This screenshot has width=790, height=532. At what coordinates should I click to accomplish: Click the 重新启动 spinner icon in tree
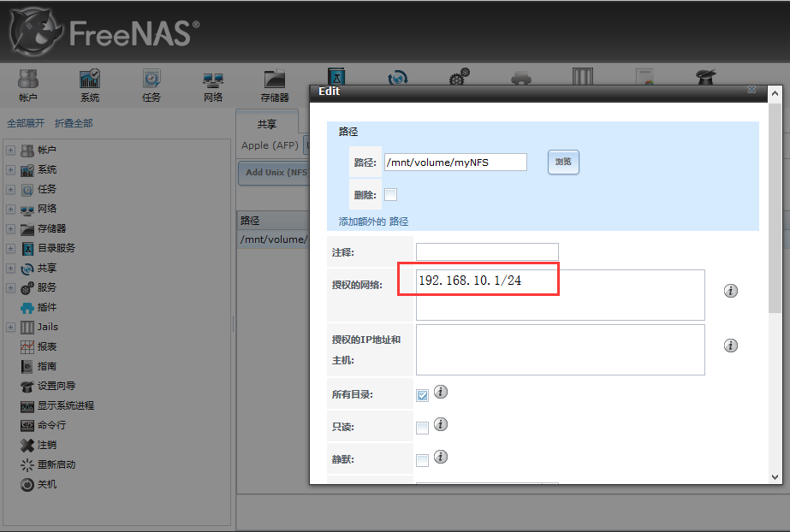pyautogui.click(x=27, y=464)
